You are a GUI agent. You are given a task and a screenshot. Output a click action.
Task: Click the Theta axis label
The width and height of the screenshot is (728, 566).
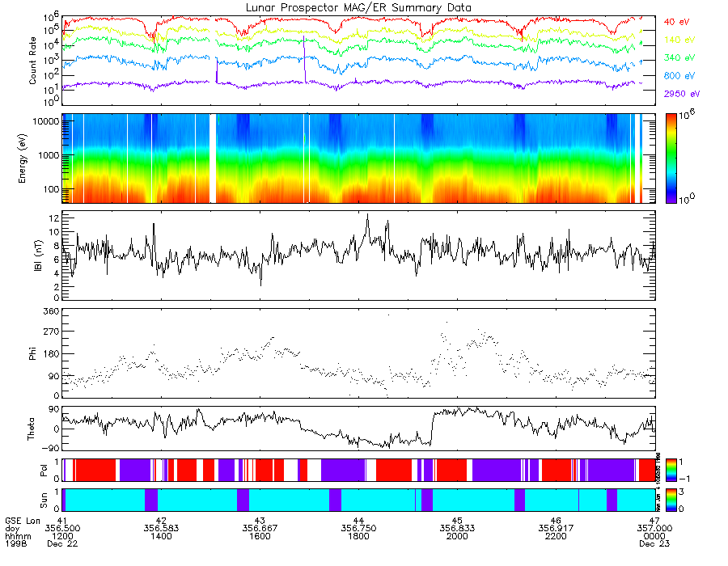tap(31, 429)
